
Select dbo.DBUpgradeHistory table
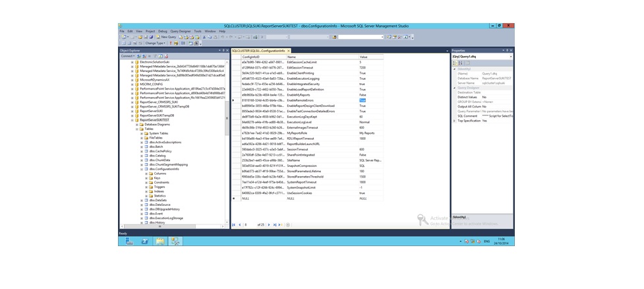164,209
